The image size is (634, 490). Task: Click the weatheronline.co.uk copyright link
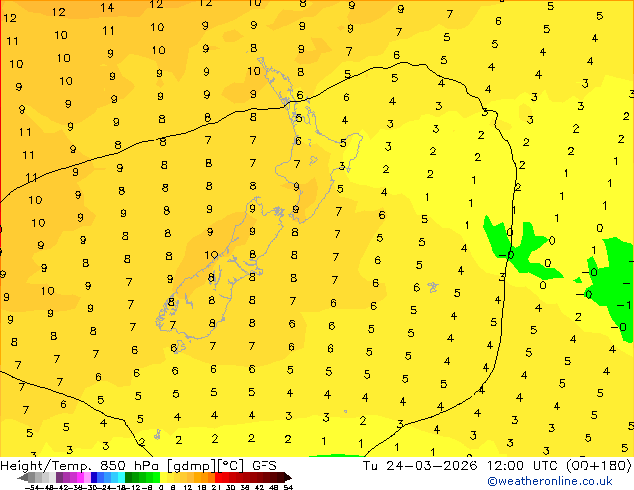[550, 481]
